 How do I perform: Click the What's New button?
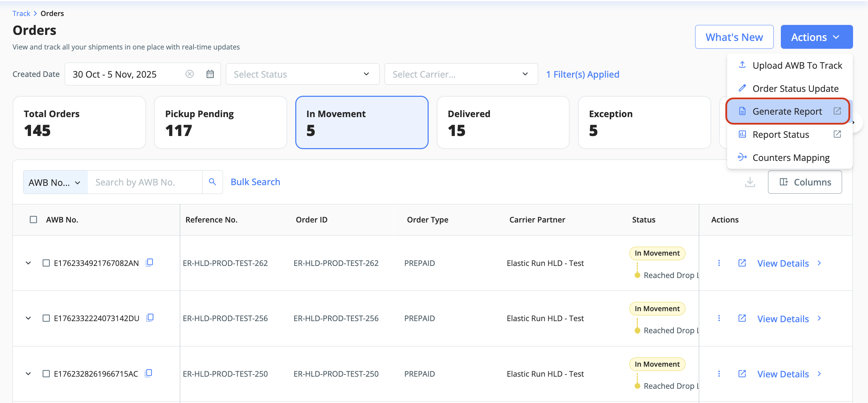[734, 37]
